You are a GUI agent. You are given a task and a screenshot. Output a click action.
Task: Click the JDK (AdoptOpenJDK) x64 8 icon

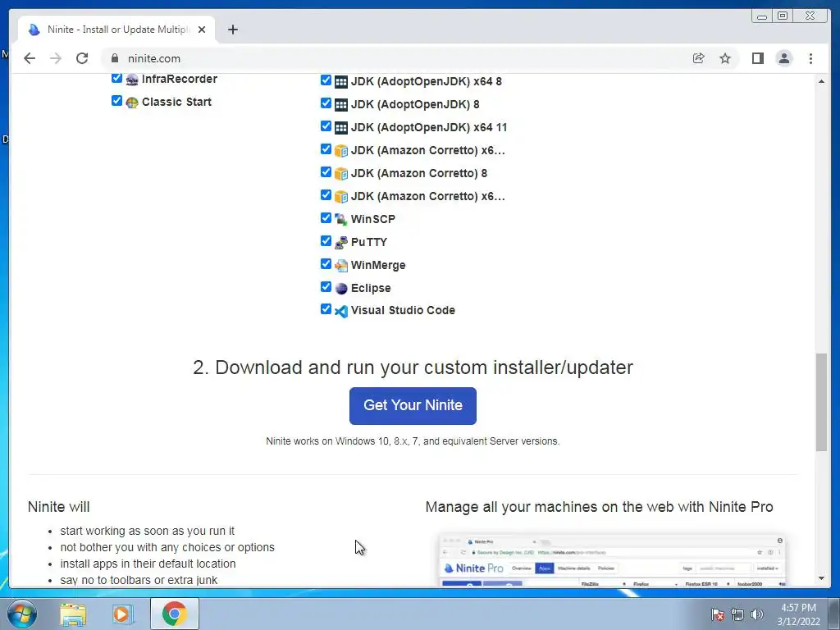[x=341, y=82]
